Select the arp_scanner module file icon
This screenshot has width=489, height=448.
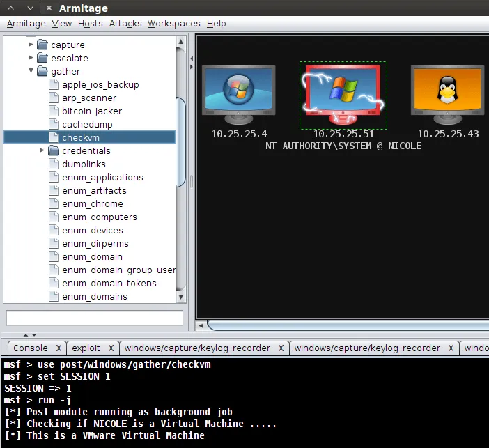[x=54, y=98]
